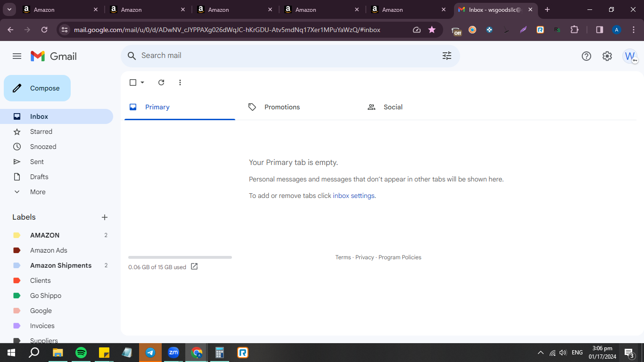Open the Windows Start menu
The height and width of the screenshot is (362, 644).
[11, 353]
